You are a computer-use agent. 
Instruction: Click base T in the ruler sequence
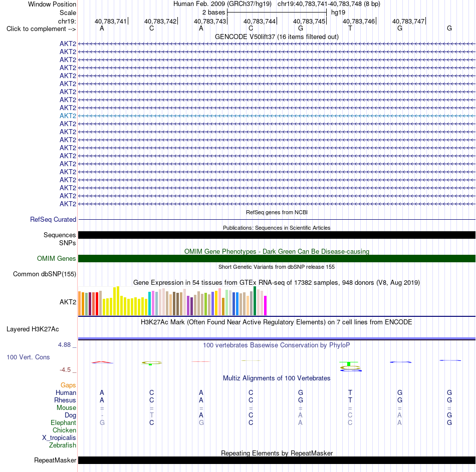[x=350, y=28]
